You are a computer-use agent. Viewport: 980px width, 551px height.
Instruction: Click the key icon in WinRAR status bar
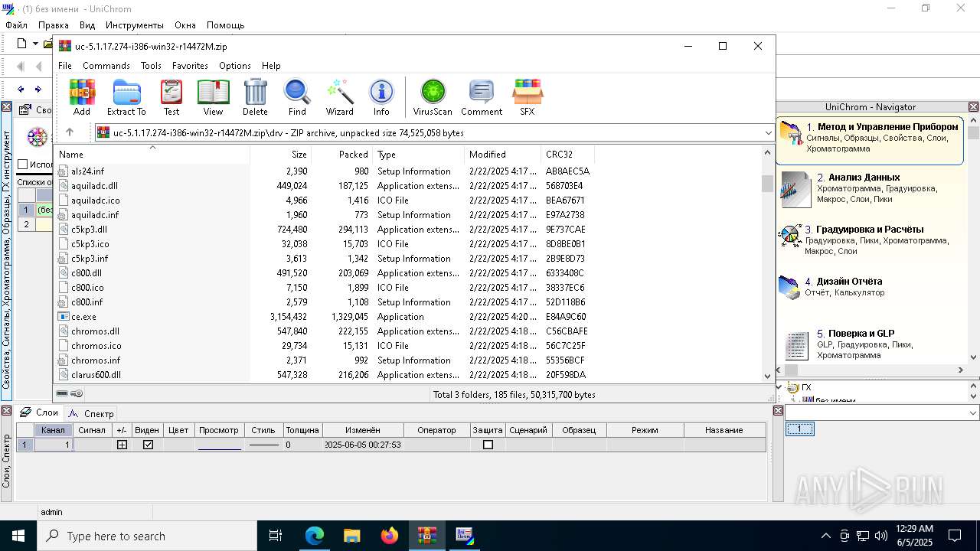(77, 394)
